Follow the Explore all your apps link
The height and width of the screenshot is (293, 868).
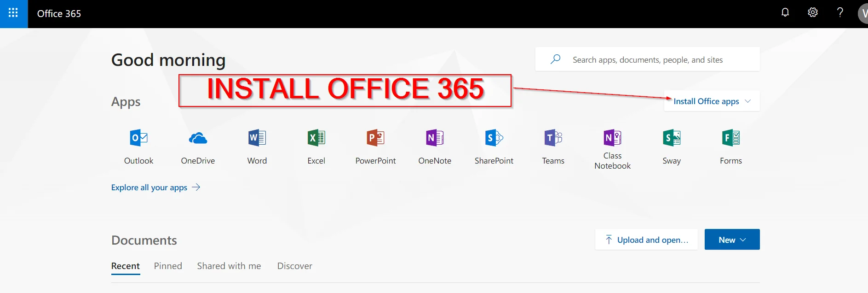(155, 187)
